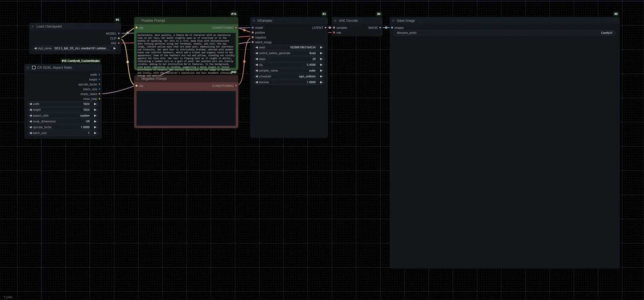Viewport: 644px width, 300px height.
Task: Decrease batch_size with its left arrow
Action: pyautogui.click(x=31, y=133)
